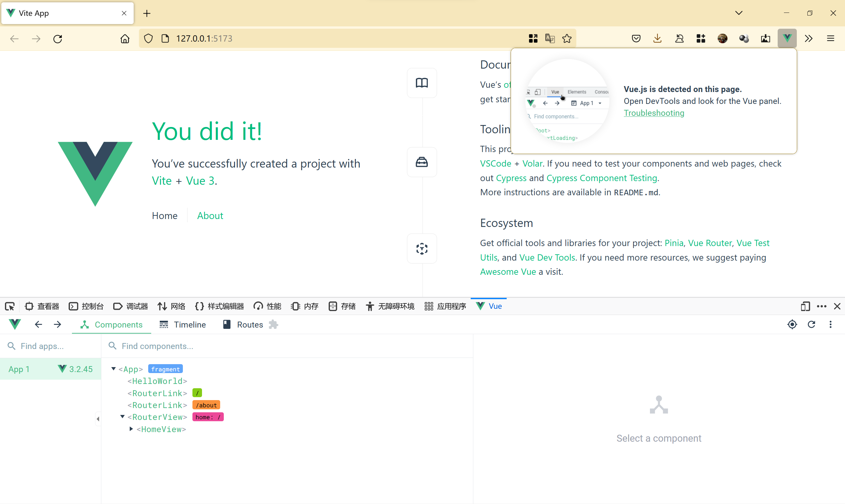Open the list all tabs dropdown chevron
845x504 pixels.
click(739, 13)
